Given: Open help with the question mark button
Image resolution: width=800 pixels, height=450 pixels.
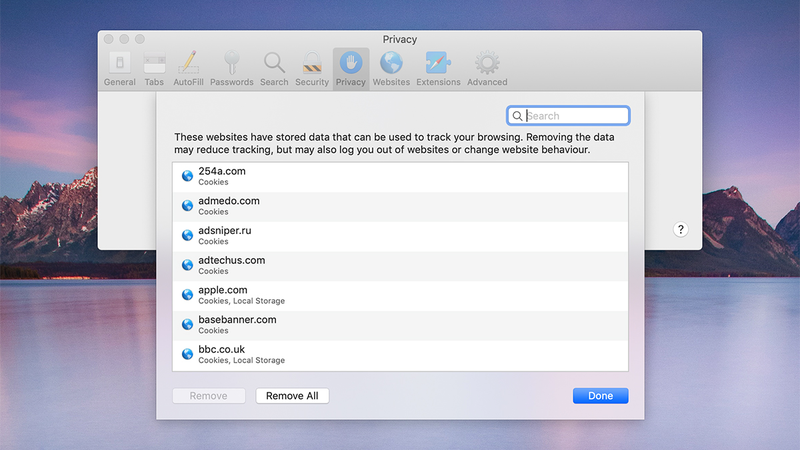Looking at the screenshot, I should tap(680, 230).
